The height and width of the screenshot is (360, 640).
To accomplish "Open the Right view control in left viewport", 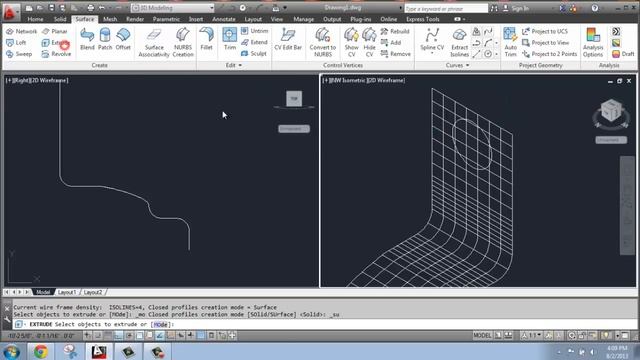I will point(22,80).
